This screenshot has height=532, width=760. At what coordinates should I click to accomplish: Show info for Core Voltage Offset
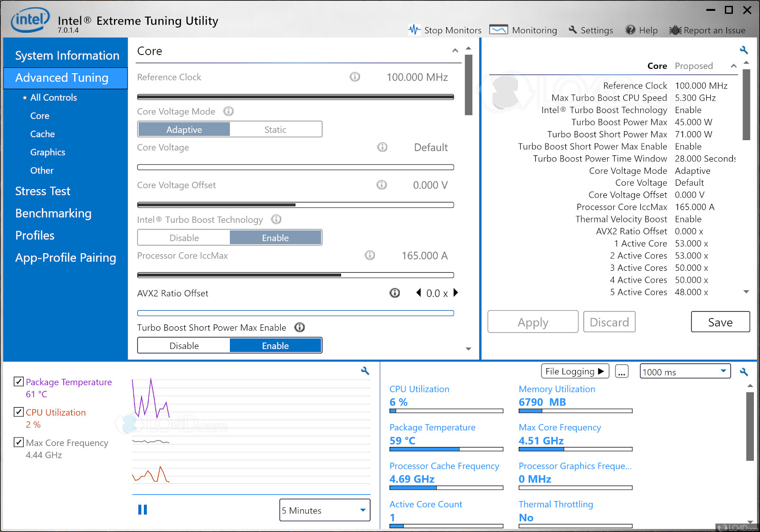point(381,185)
